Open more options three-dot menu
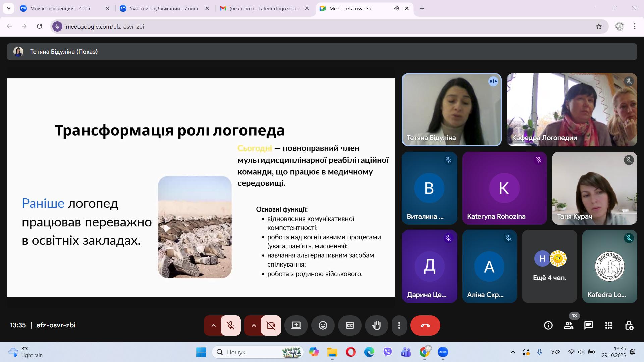 click(399, 325)
